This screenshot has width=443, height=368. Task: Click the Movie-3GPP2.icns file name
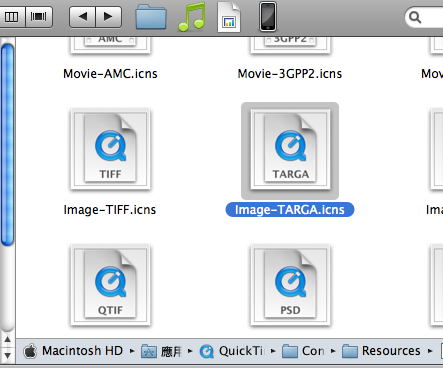[x=290, y=74]
